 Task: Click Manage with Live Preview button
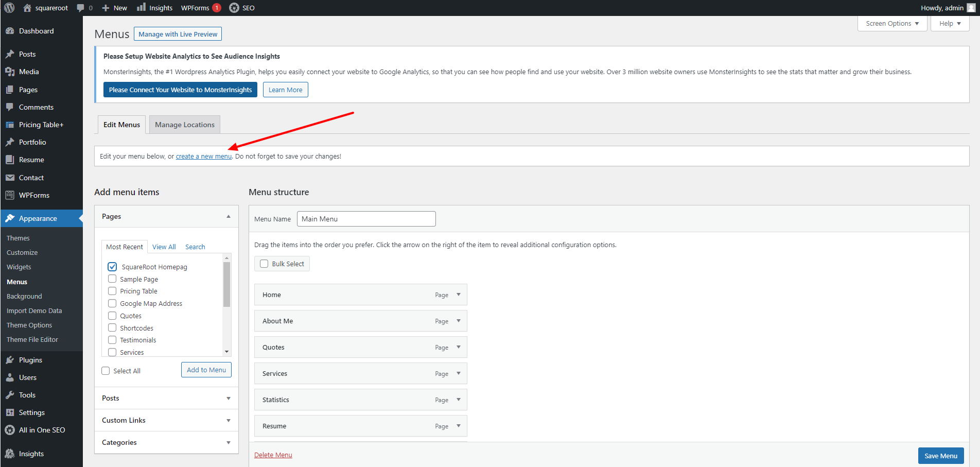(178, 34)
